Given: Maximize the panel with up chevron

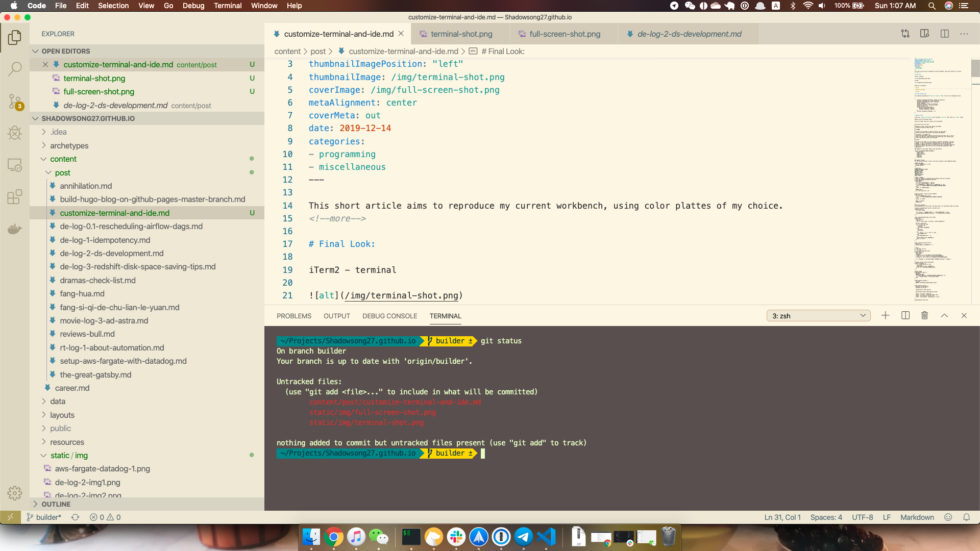Looking at the screenshot, I should point(944,316).
